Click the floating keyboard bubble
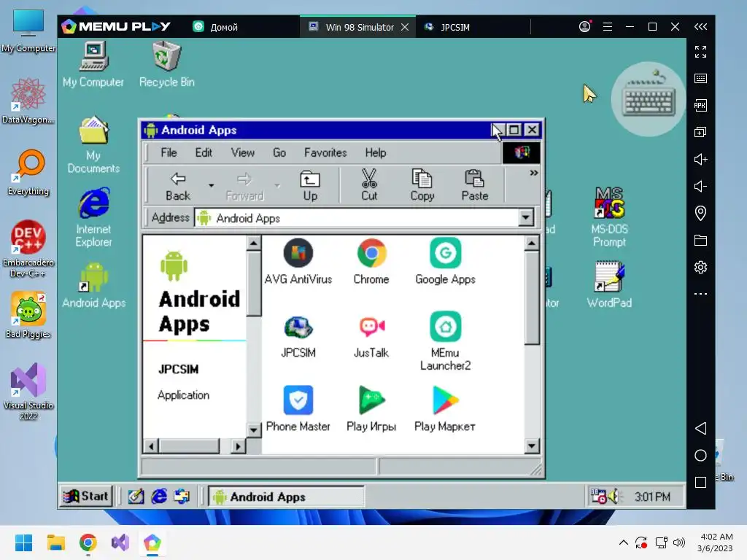This screenshot has width=747, height=560. [649, 99]
